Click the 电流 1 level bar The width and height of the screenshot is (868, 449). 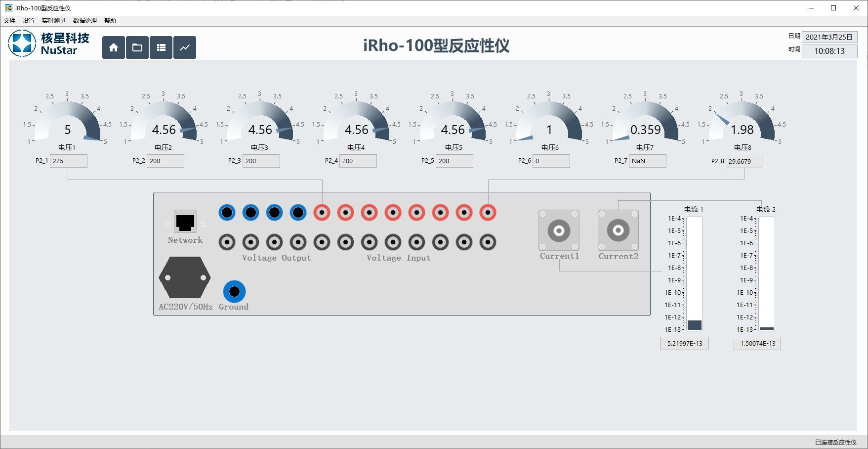(694, 274)
